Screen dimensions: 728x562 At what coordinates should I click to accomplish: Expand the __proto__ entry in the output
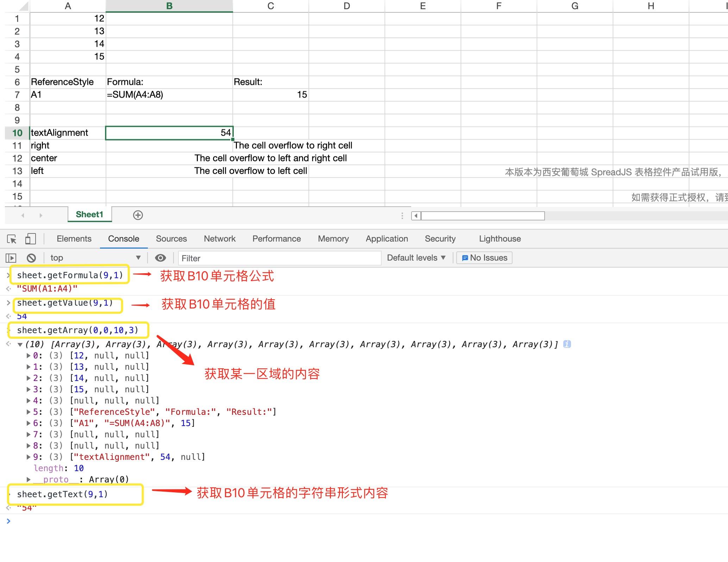[29, 479]
